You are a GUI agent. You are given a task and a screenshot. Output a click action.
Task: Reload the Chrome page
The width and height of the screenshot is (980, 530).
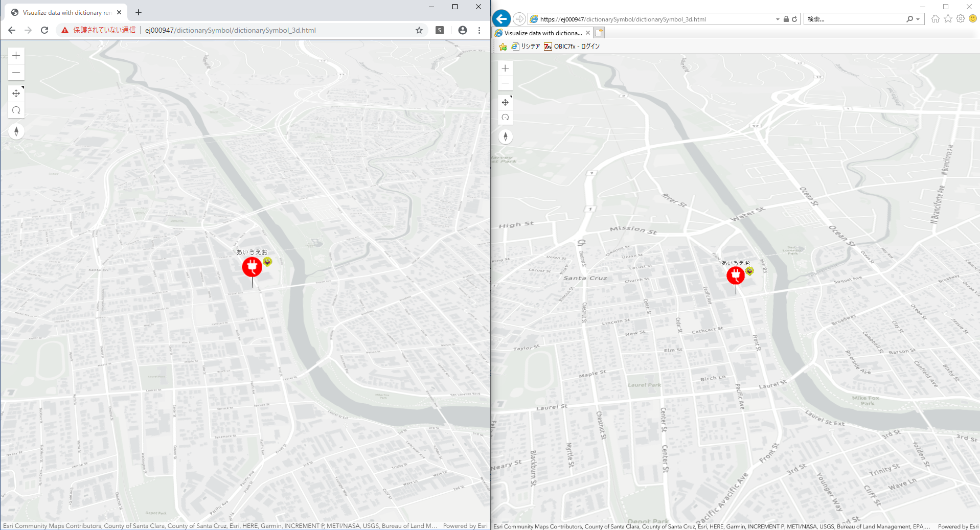(x=44, y=30)
